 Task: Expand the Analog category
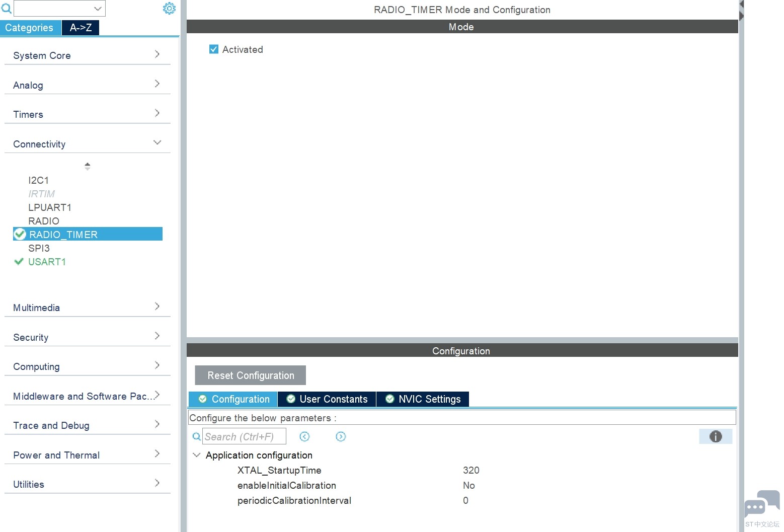point(88,85)
